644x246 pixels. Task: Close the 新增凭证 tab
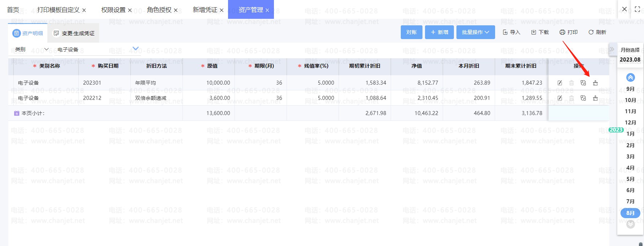[x=222, y=10]
